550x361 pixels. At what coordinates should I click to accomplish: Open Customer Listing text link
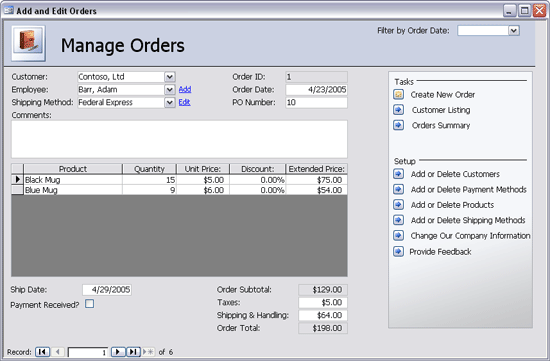[x=441, y=110]
